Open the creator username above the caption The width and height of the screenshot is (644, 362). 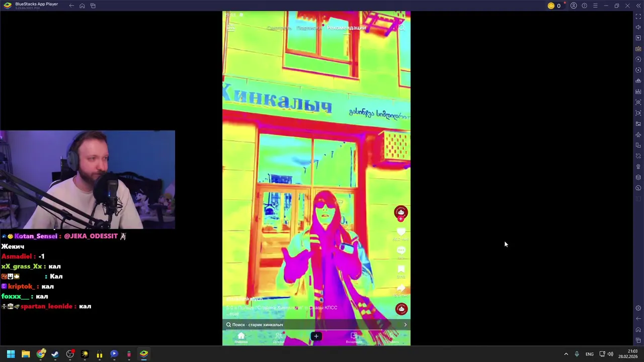[245, 299]
